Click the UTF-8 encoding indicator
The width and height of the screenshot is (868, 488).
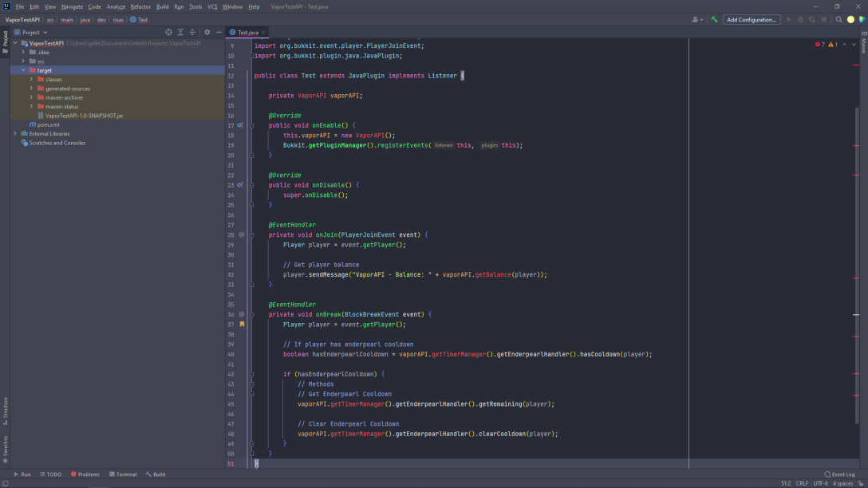pos(820,483)
